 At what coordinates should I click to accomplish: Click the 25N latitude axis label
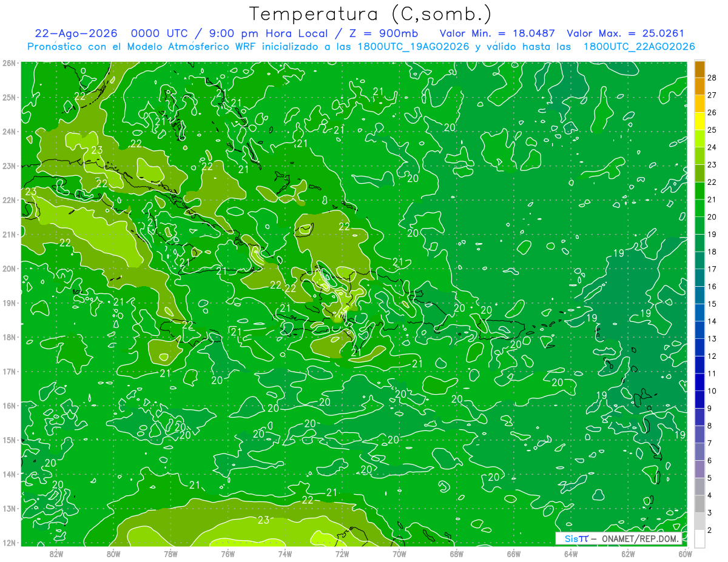pyautogui.click(x=8, y=98)
